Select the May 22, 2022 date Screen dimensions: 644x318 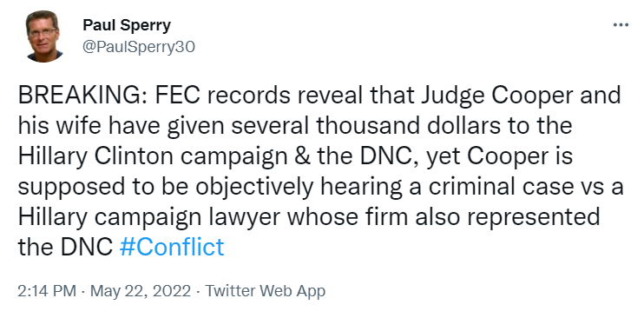tap(141, 291)
